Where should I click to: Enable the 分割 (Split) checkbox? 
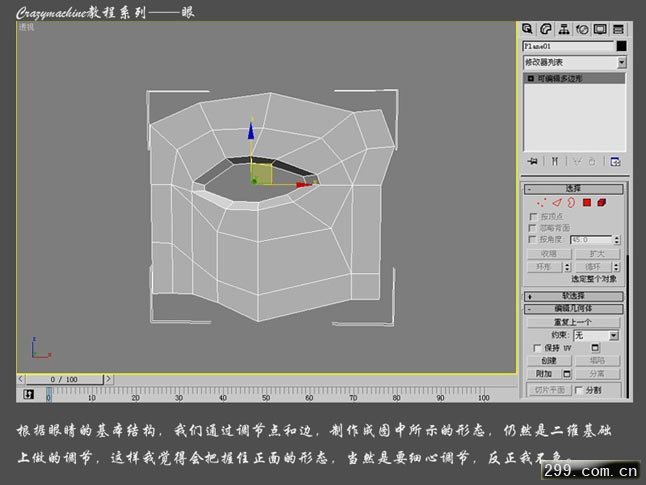click(579, 390)
